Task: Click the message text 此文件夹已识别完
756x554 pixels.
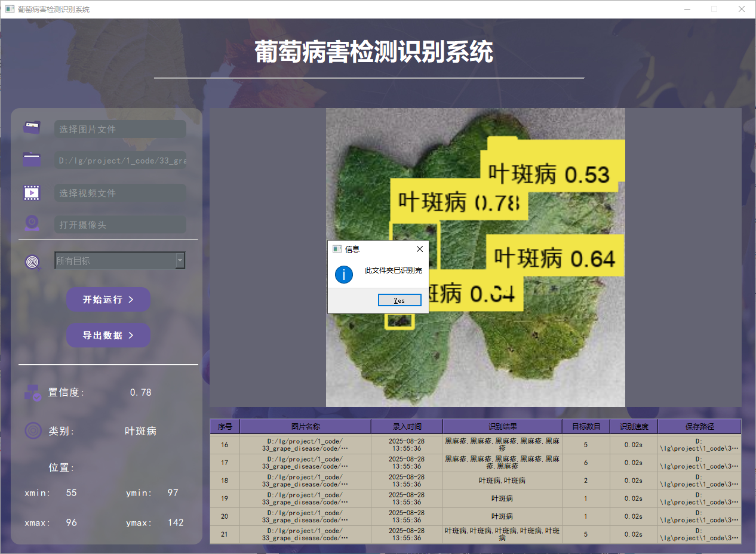Action: click(x=393, y=270)
